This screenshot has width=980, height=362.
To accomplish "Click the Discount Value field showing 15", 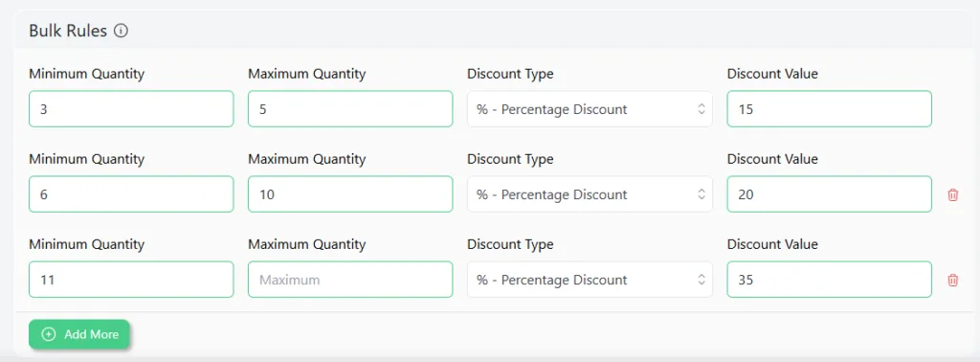I will [830, 109].
